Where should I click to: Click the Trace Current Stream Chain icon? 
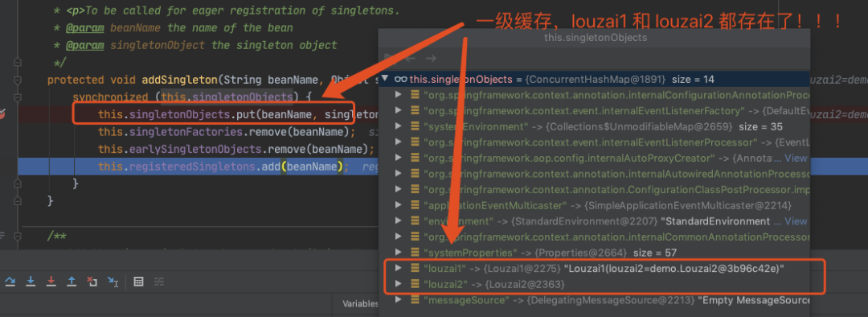click(x=159, y=282)
